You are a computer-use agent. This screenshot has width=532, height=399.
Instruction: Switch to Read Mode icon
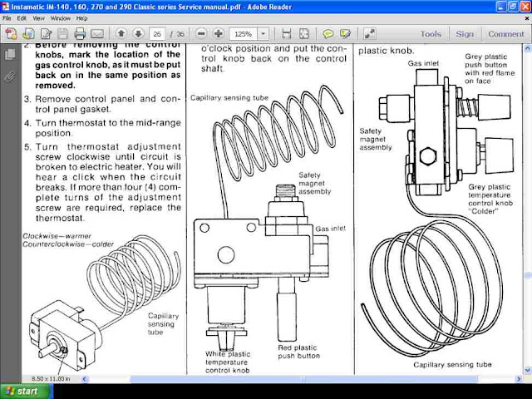click(369, 33)
